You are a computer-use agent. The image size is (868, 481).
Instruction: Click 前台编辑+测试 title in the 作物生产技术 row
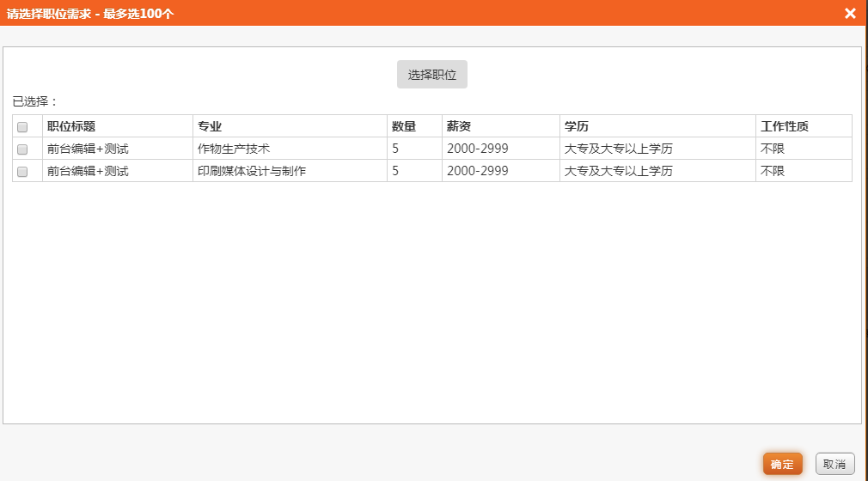pyautogui.click(x=88, y=149)
